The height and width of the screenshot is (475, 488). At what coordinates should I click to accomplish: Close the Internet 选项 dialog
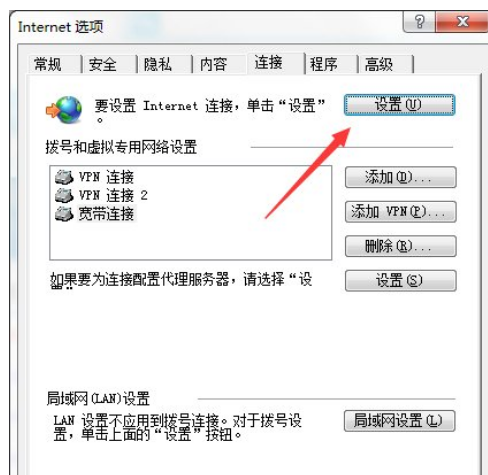462,22
